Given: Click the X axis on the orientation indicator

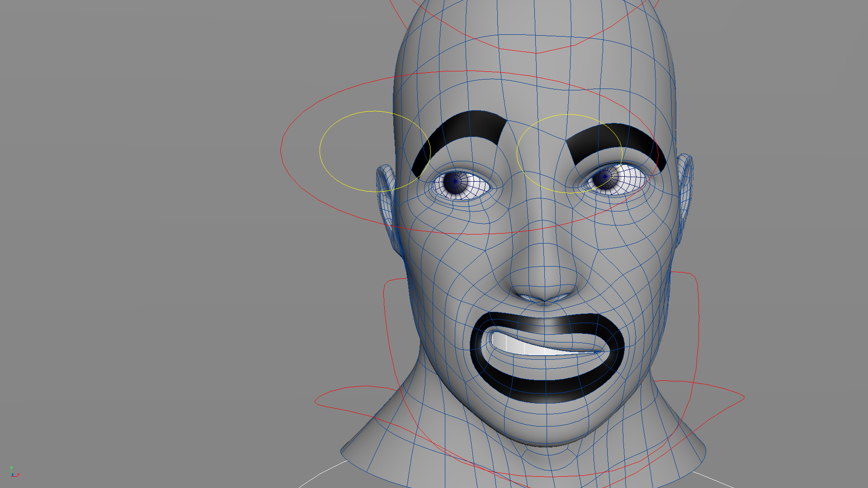Looking at the screenshot, I should (x=19, y=474).
